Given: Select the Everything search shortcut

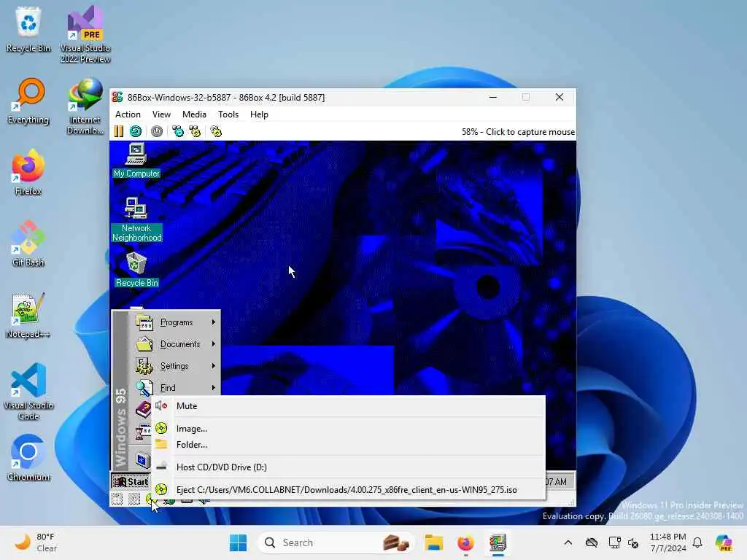Looking at the screenshot, I should (28, 101).
